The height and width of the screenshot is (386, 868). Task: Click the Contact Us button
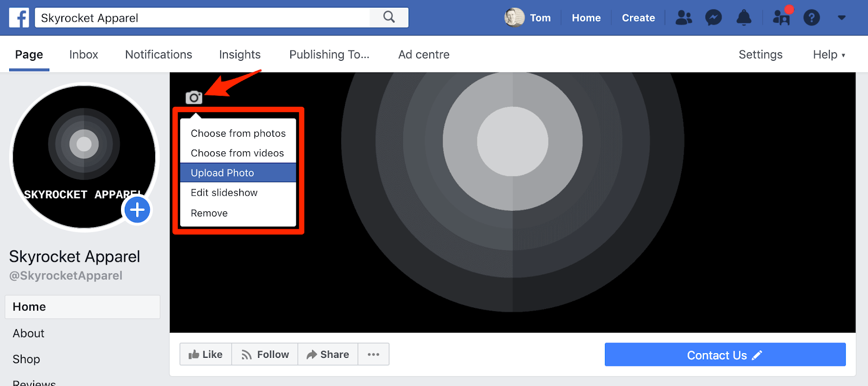[725, 355]
